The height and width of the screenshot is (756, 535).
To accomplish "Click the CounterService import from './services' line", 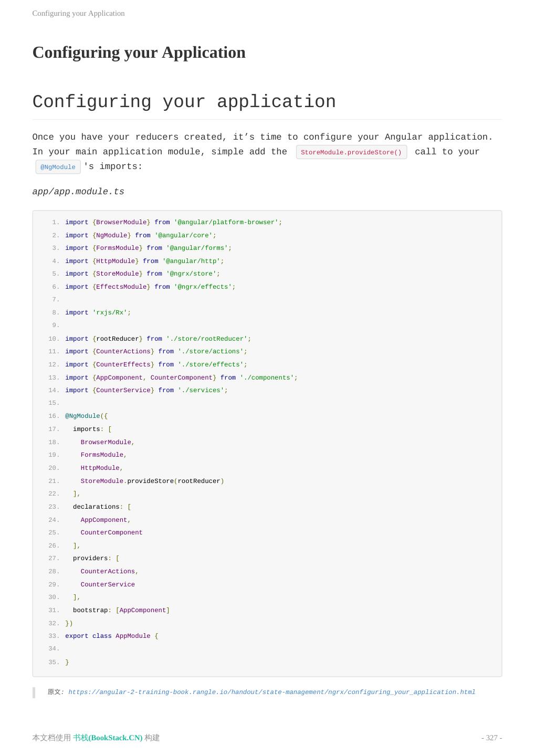I will (146, 391).
